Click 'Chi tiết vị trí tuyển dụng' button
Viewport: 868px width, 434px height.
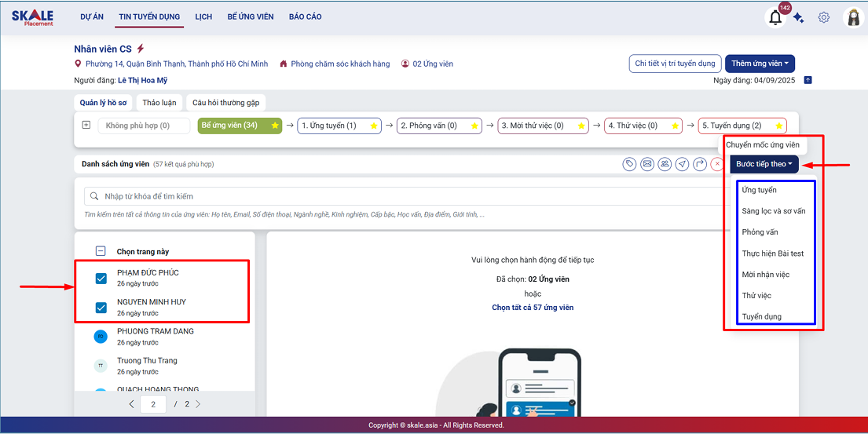(675, 64)
